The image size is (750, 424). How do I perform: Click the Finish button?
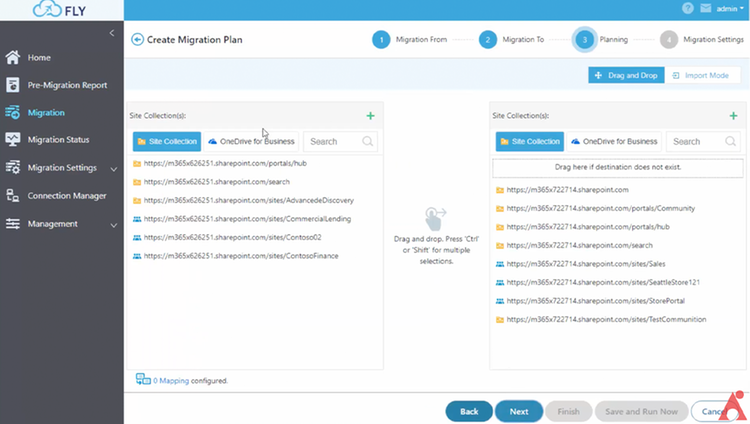click(x=568, y=412)
